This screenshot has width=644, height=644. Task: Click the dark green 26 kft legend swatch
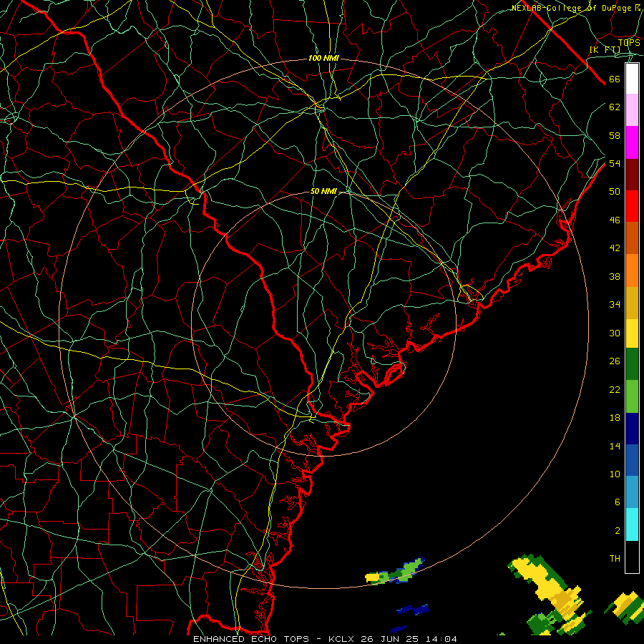[x=632, y=364]
